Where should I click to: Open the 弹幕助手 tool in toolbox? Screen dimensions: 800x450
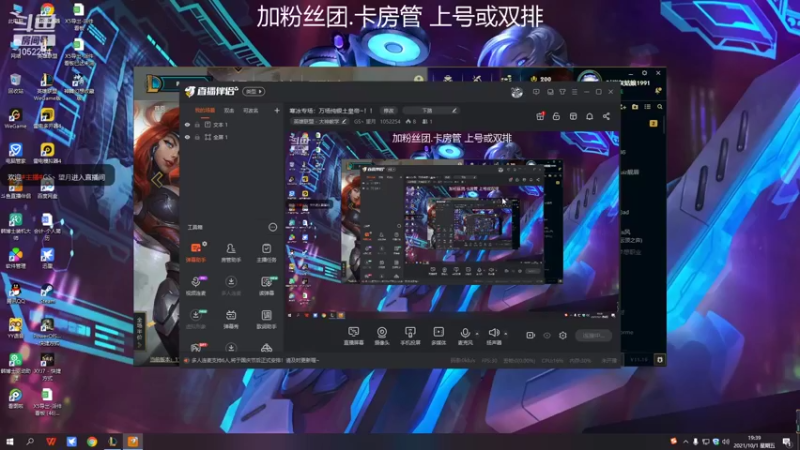pyautogui.click(x=195, y=253)
